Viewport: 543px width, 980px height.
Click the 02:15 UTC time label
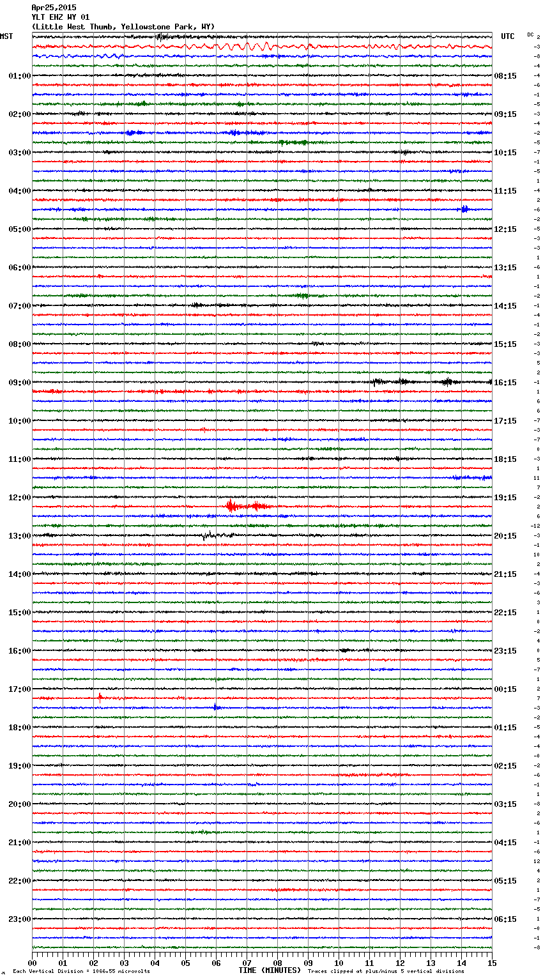point(505,766)
